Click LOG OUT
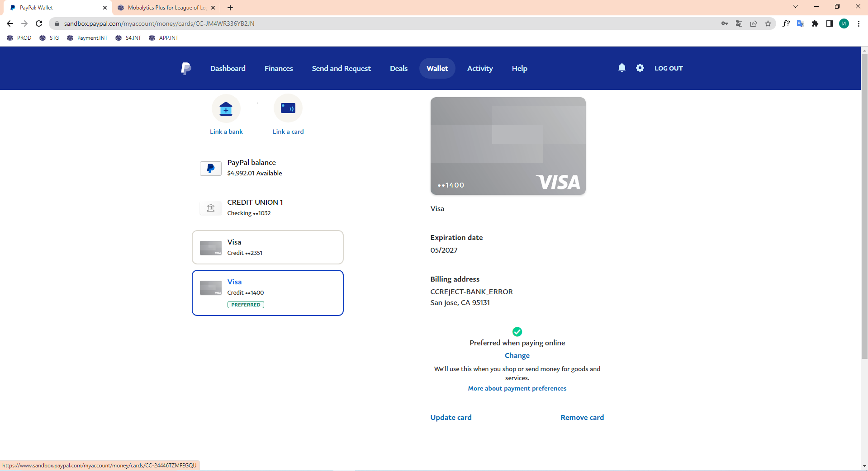 (669, 68)
